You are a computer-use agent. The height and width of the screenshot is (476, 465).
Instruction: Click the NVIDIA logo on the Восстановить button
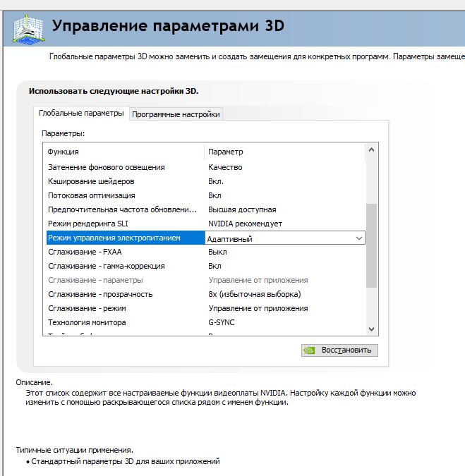[310, 350]
